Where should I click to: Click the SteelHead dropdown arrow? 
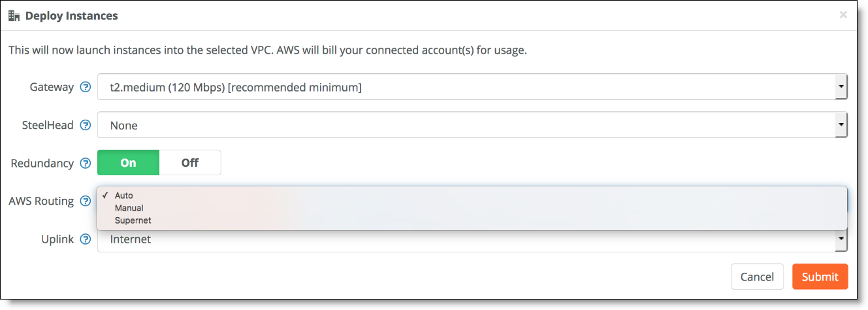point(841,124)
